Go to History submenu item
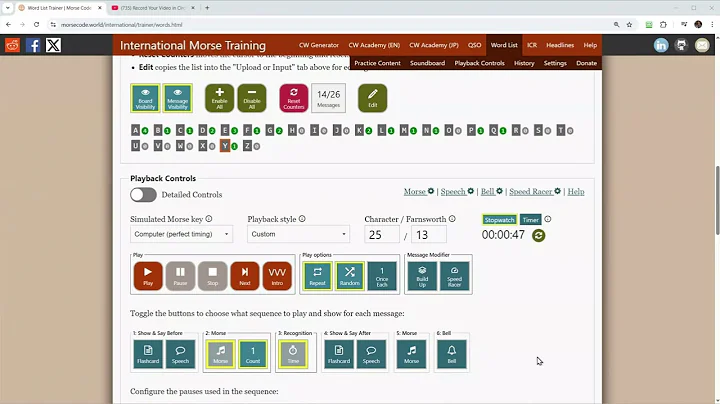The image size is (720, 404). click(524, 63)
